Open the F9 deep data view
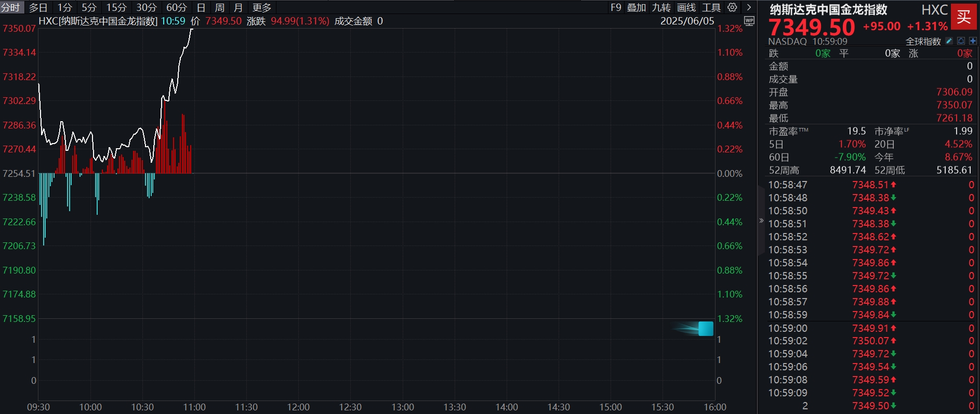This screenshot has height=414, width=980. [616, 7]
